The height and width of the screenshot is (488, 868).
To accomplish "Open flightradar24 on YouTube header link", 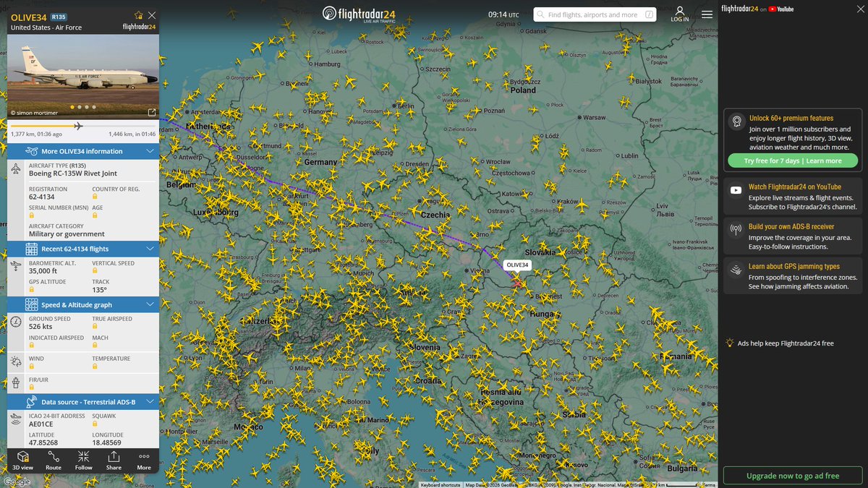I will pos(757,9).
